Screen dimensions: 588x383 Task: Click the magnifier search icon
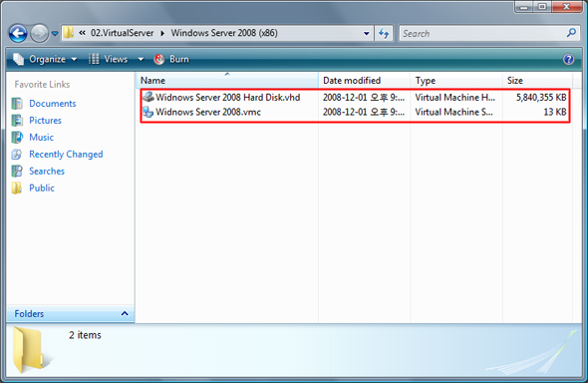[x=571, y=33]
